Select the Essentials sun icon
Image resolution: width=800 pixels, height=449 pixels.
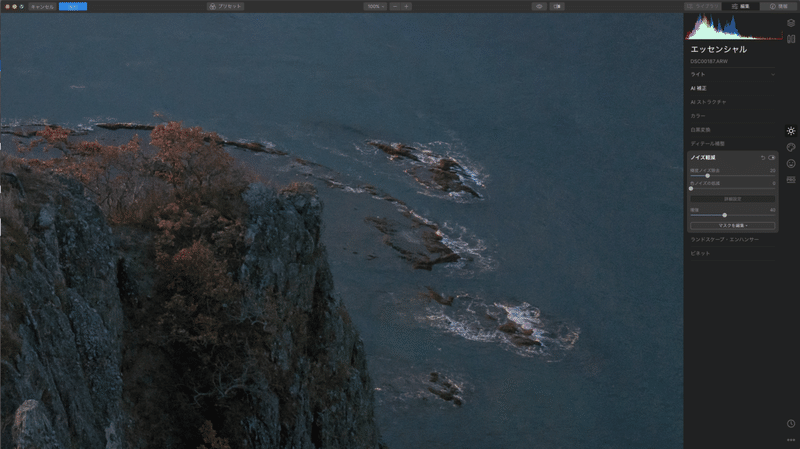[791, 131]
